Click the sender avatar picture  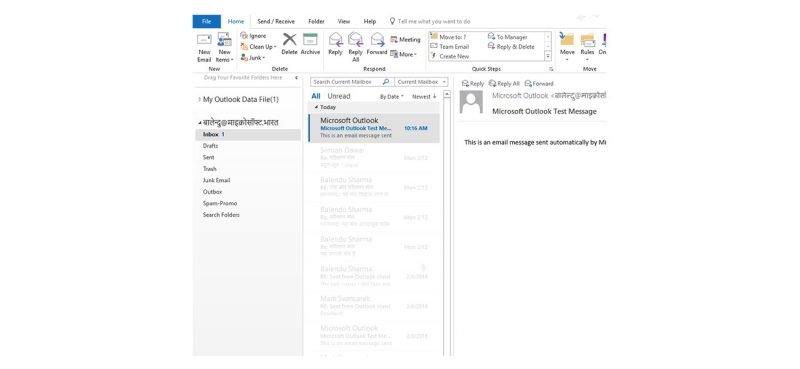click(471, 102)
